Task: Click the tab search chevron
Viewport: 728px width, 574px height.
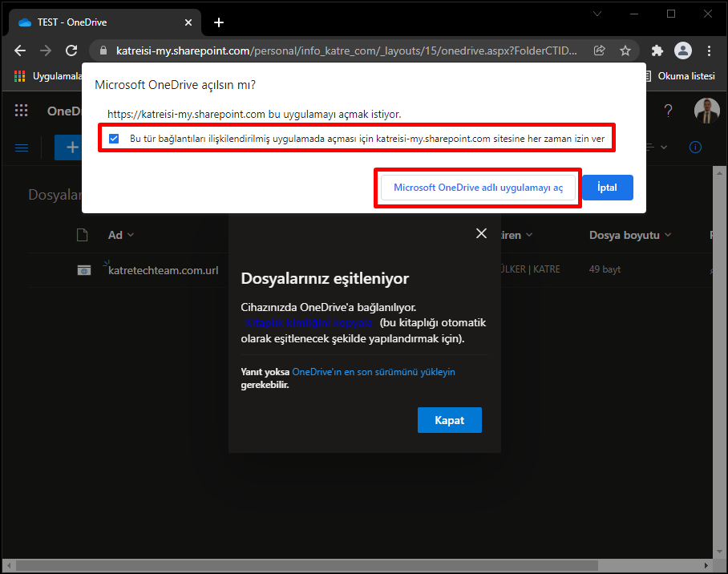Action: pos(597,14)
